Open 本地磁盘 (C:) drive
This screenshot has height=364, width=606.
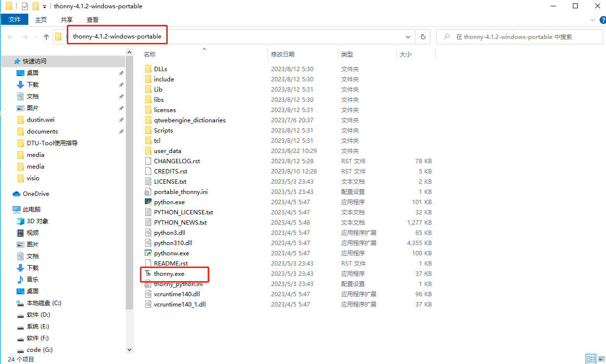pos(44,303)
